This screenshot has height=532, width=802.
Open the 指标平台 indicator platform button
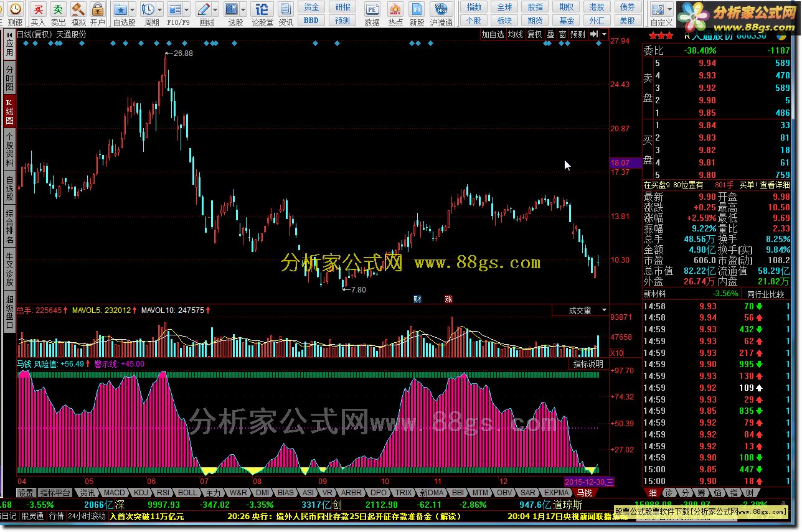click(55, 492)
